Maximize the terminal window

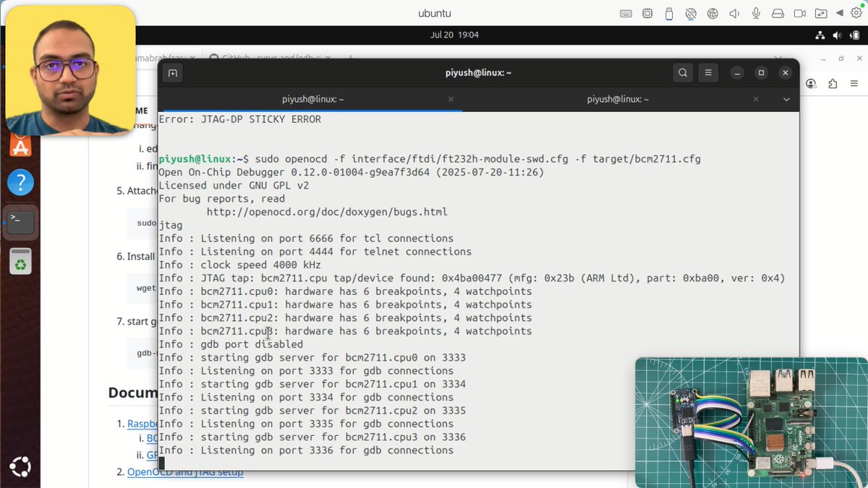click(x=760, y=73)
